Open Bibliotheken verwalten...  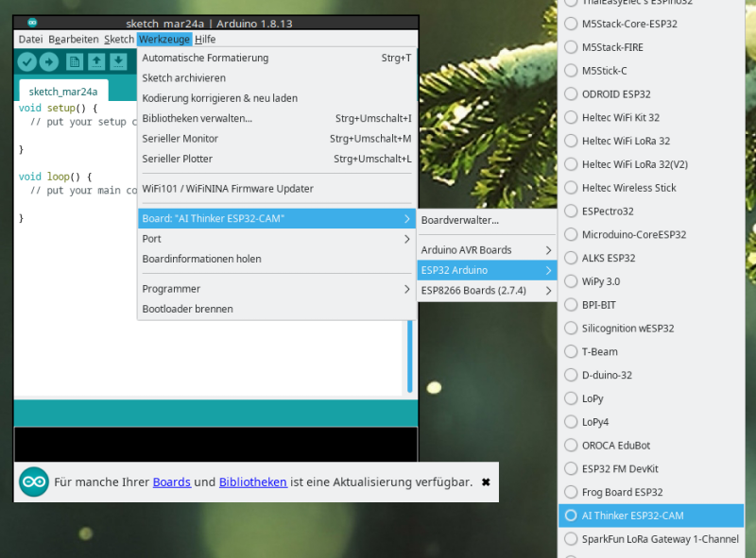pyautogui.click(x=276, y=119)
